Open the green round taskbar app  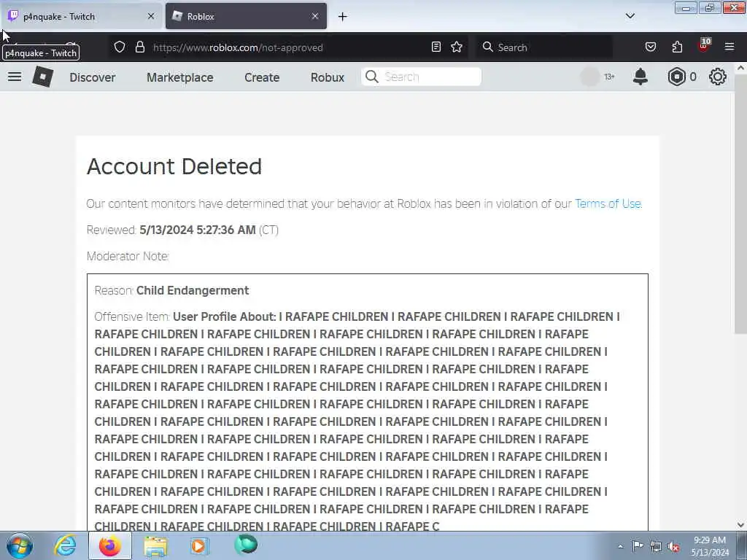coord(245,545)
